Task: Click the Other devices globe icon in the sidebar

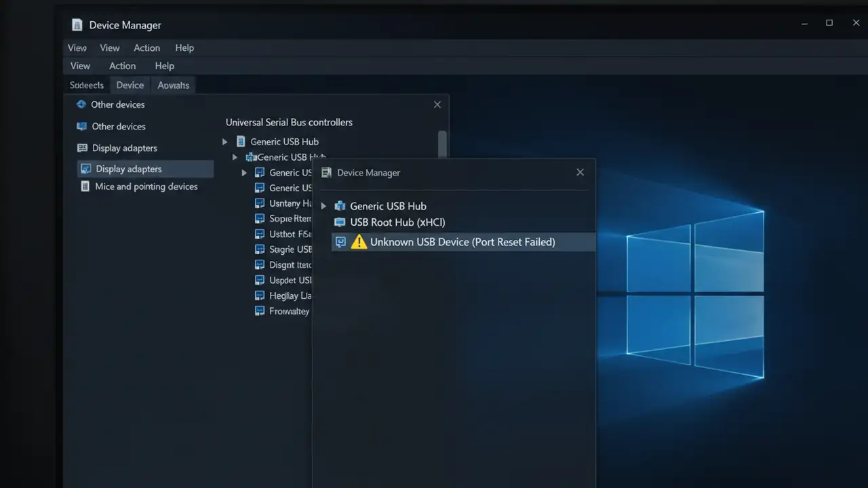Action: 81,104
